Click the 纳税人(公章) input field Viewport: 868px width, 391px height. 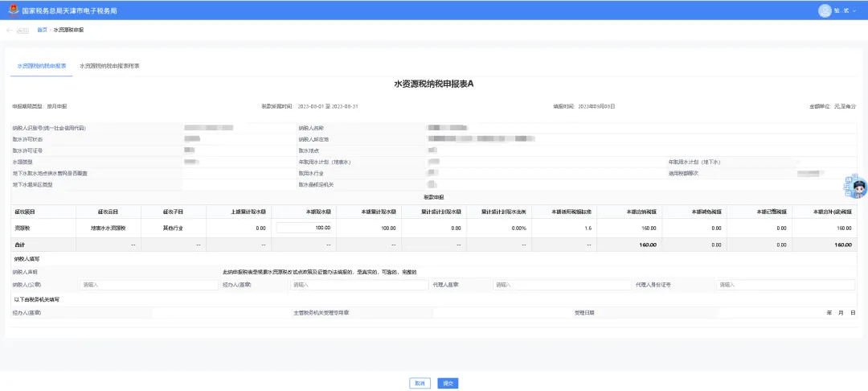coord(149,285)
